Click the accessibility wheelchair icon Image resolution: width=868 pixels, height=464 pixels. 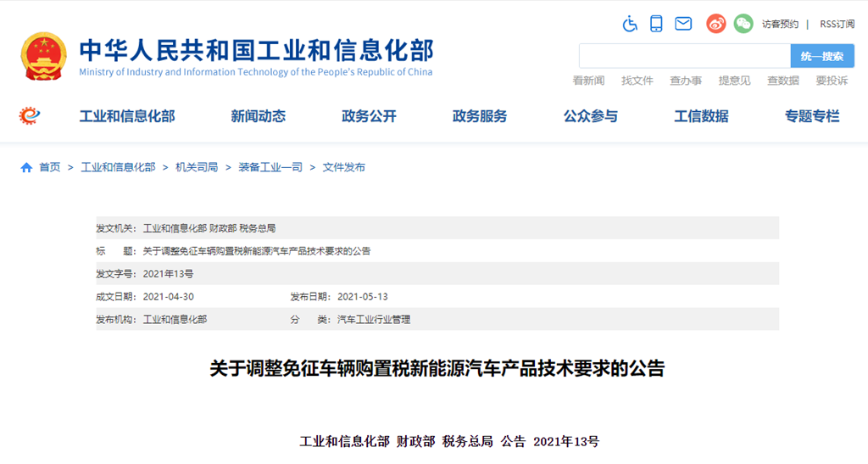[x=630, y=24]
